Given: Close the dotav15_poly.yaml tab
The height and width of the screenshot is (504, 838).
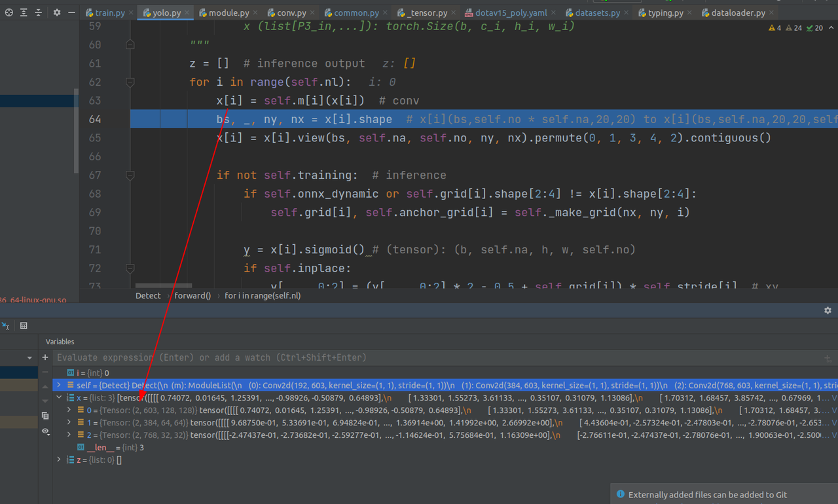Looking at the screenshot, I should coord(552,13).
